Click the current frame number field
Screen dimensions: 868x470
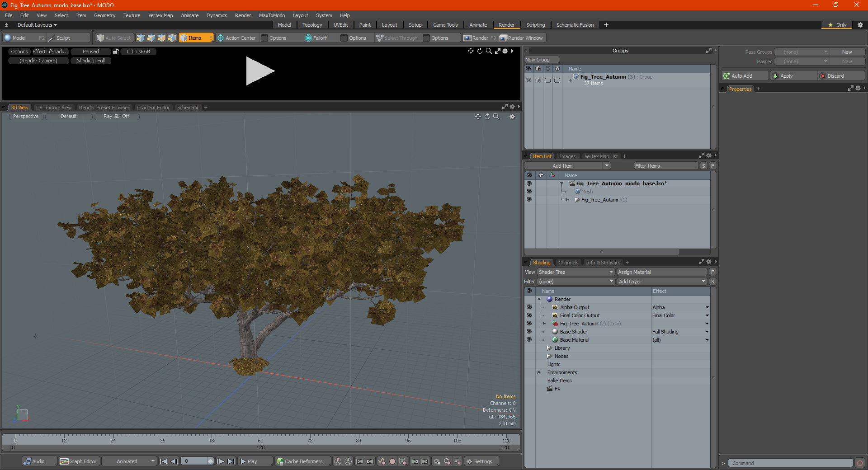195,461
